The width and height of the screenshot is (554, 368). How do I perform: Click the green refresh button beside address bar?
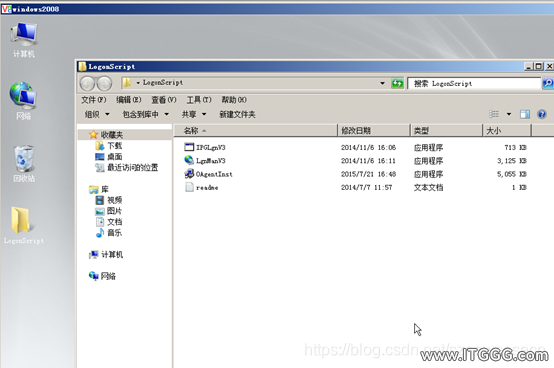coord(397,83)
